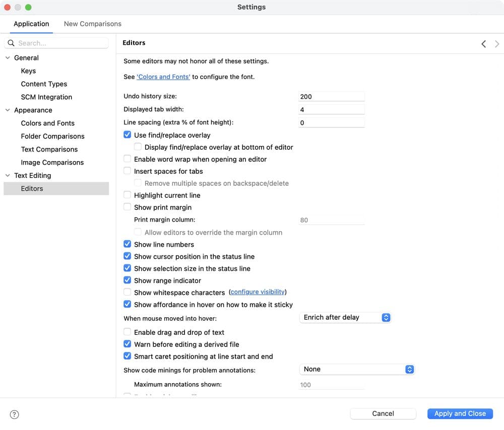504x430 pixels.
Task: Click the General tree label
Action: point(26,58)
